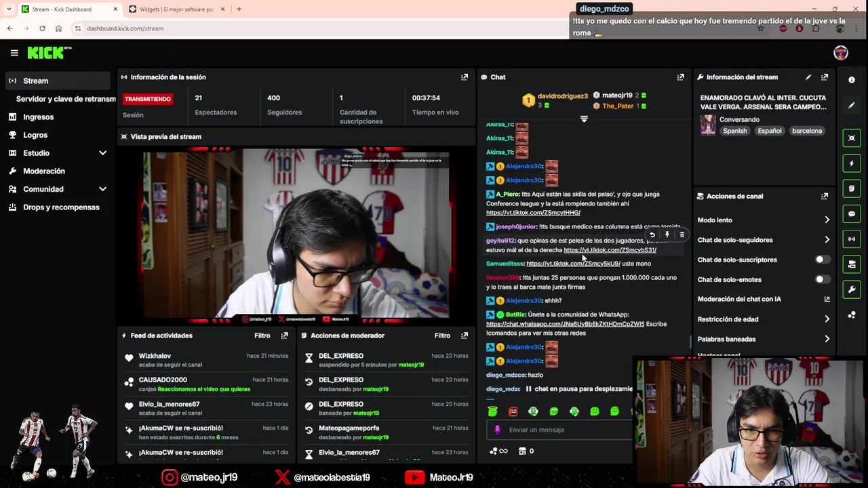Viewport: 868px width, 488px height.
Task: Switch to the Widgets browser tab
Action: point(176,9)
